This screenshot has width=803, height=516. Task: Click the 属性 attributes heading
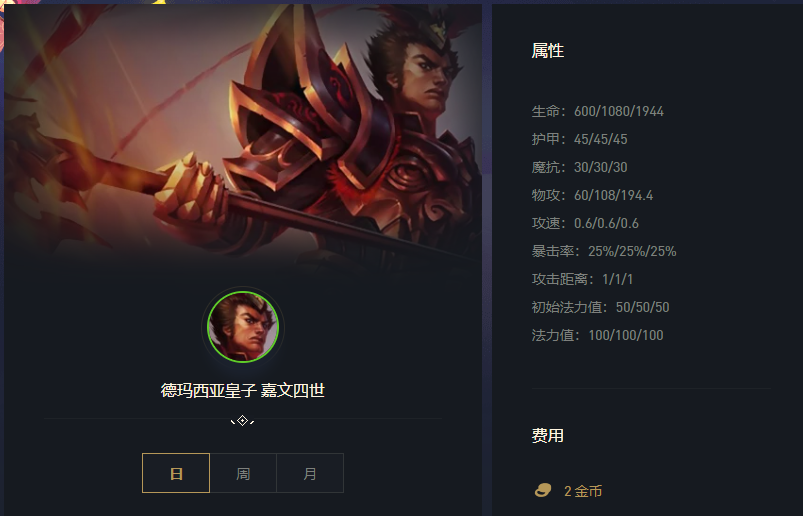point(547,51)
